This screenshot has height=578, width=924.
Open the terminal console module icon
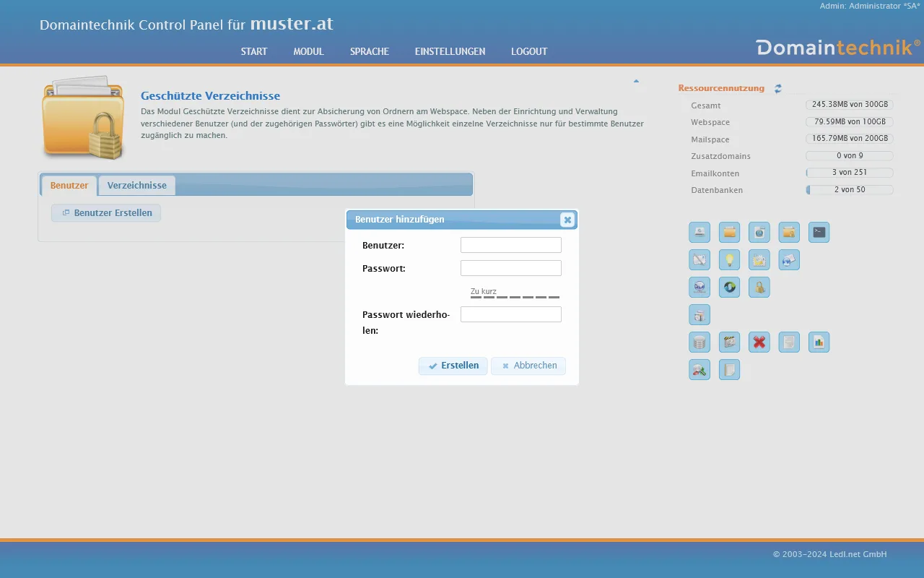[x=819, y=233]
